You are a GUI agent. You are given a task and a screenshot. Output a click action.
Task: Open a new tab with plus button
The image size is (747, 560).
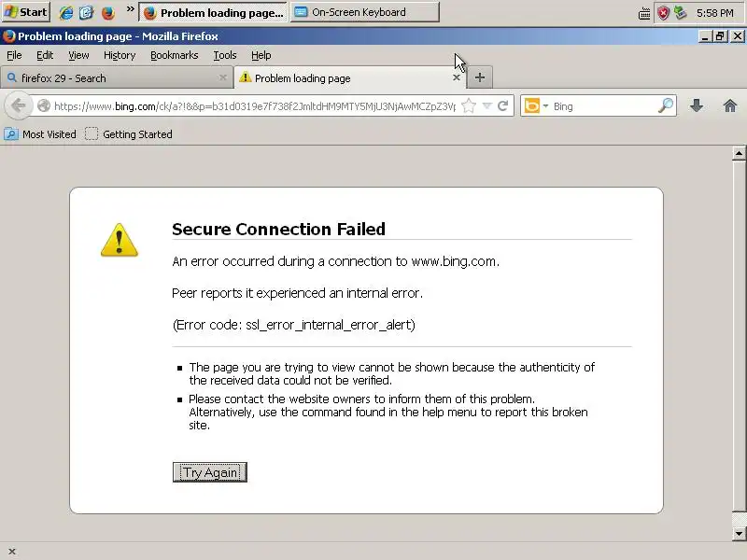(480, 77)
